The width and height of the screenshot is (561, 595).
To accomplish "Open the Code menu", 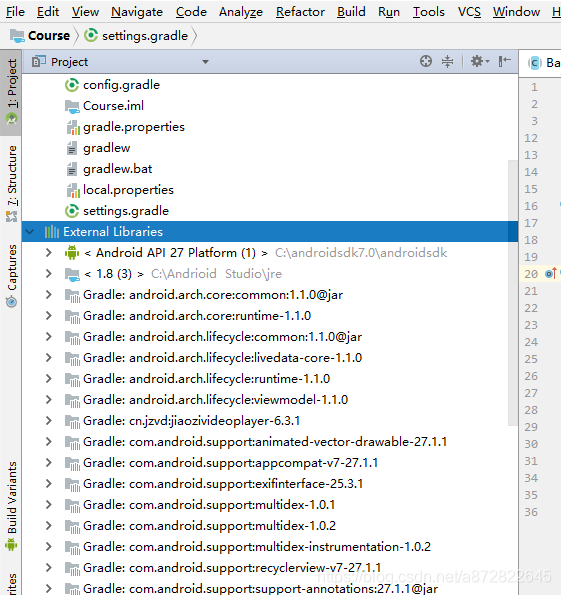I will coord(191,12).
